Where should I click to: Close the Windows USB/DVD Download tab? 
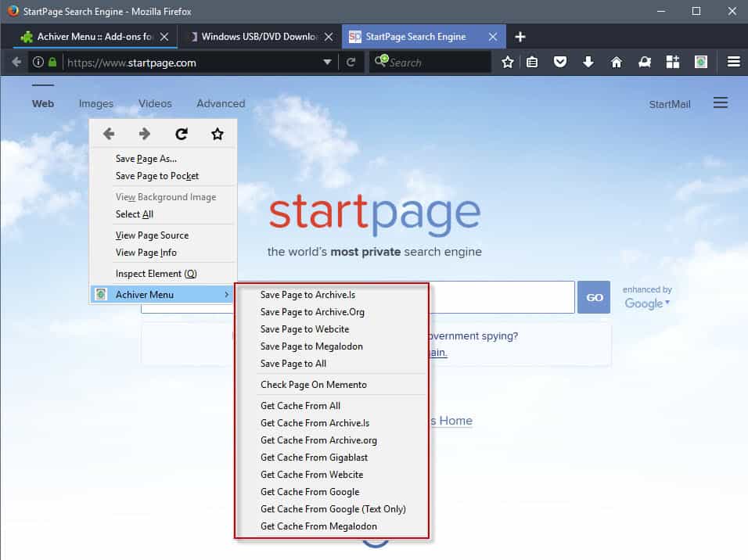coord(329,37)
